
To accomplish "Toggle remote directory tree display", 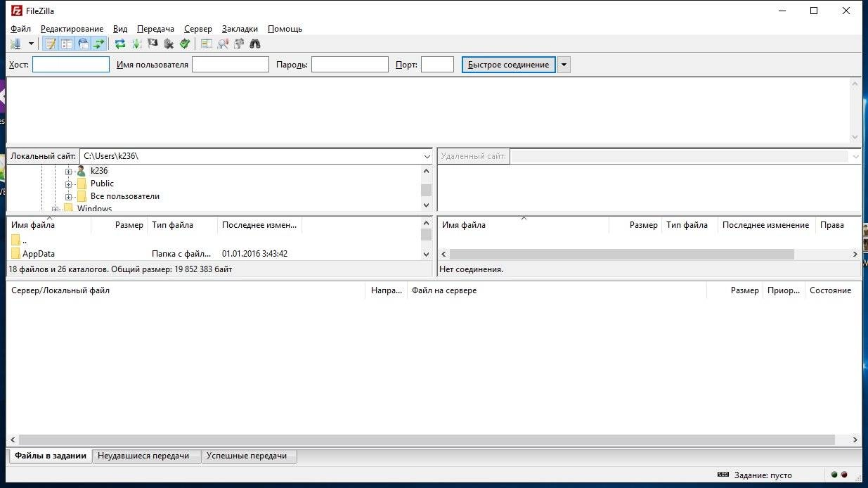I will [x=83, y=44].
